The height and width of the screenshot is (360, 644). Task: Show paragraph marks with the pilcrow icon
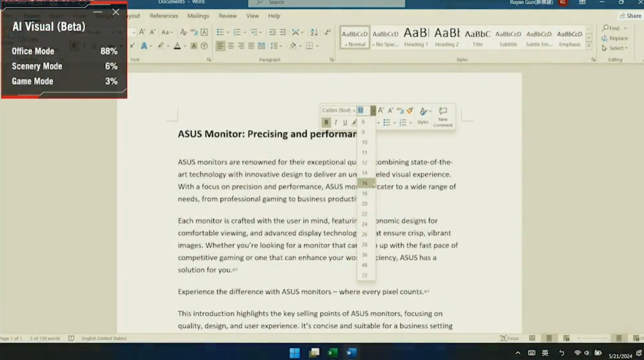pos(327,32)
